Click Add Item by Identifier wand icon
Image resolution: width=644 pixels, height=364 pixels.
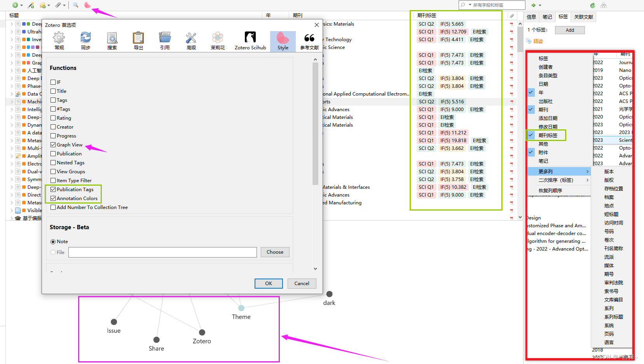(x=31, y=5)
